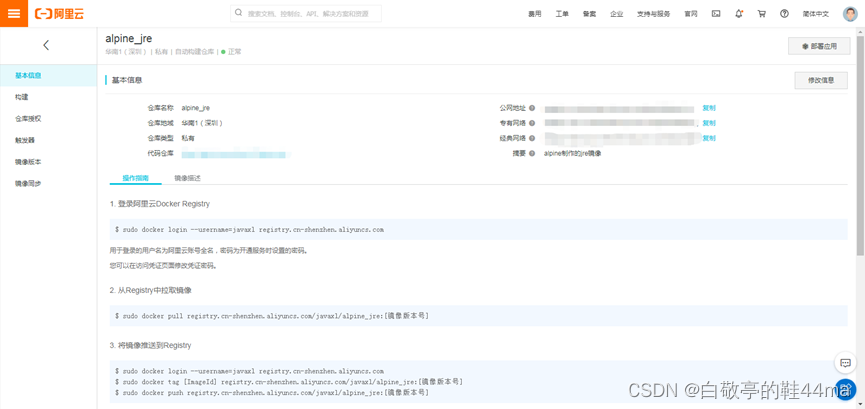The image size is (865, 409).
Task: Switch to the 镜像描述 tab
Action: [x=188, y=178]
